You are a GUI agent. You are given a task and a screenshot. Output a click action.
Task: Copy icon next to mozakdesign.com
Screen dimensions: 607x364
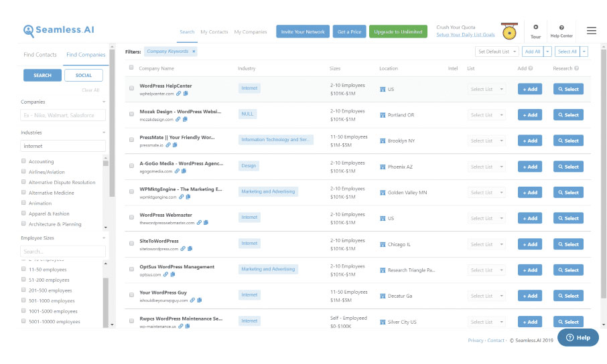pyautogui.click(x=185, y=119)
